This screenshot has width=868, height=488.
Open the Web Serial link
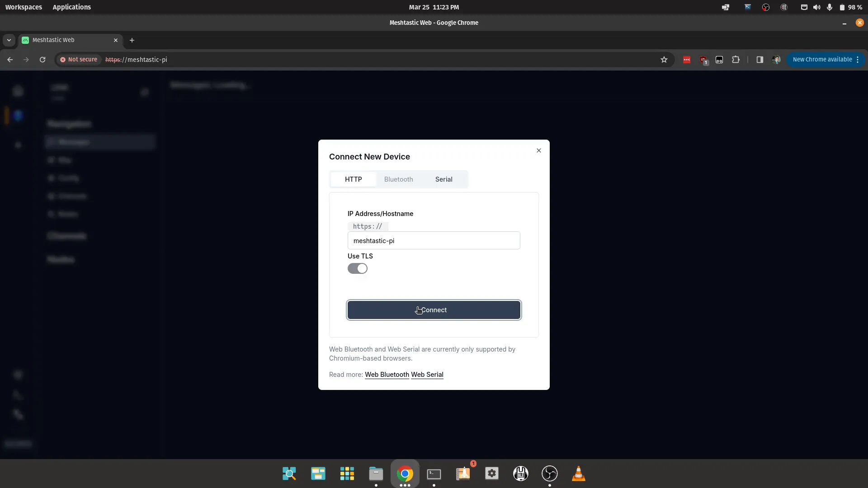tap(427, 375)
